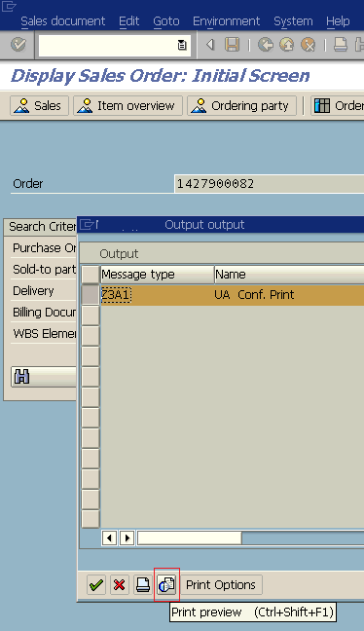Click the yellow Exit up-arrow icon
364x631 pixels.
pyautogui.click(x=287, y=44)
